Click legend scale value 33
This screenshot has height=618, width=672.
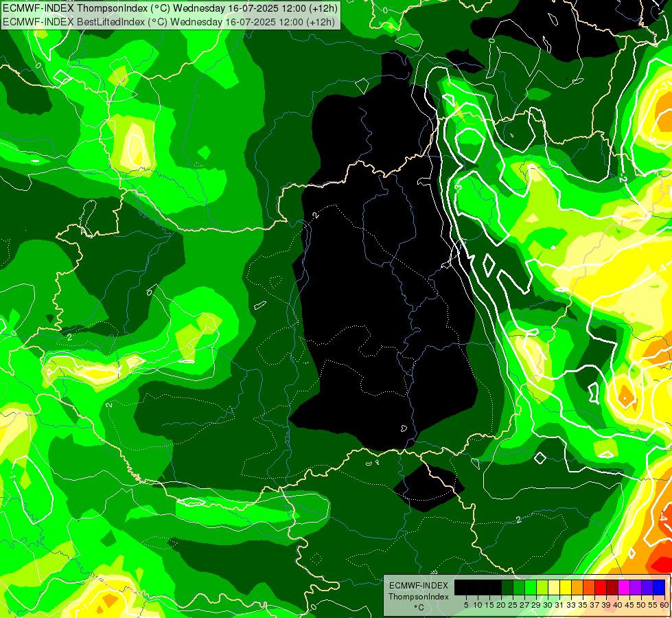coord(572,605)
